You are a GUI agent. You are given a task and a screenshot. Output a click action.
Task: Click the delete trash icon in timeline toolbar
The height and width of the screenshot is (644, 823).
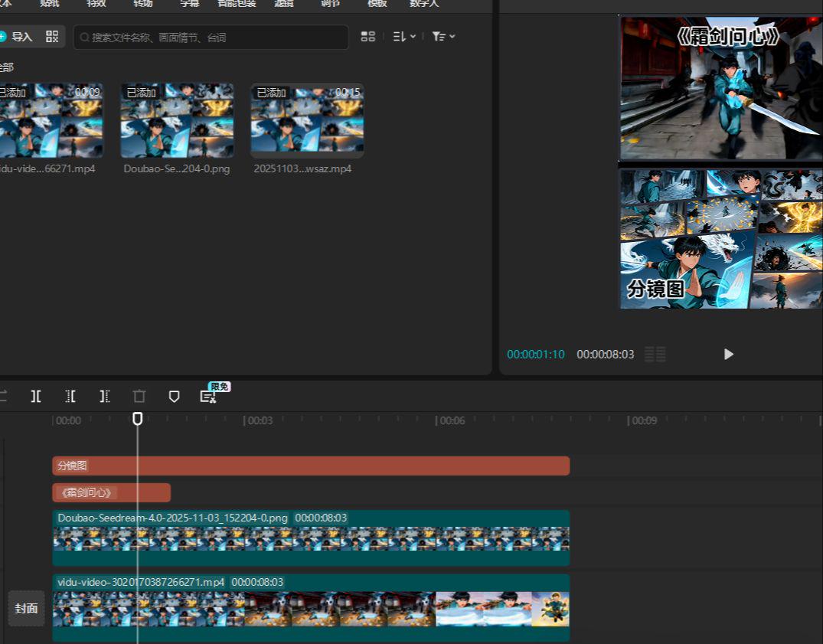(x=139, y=396)
